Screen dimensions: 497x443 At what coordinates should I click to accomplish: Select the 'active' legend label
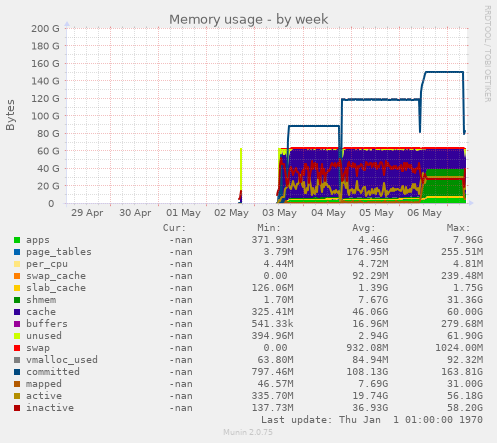pyautogui.click(x=44, y=396)
